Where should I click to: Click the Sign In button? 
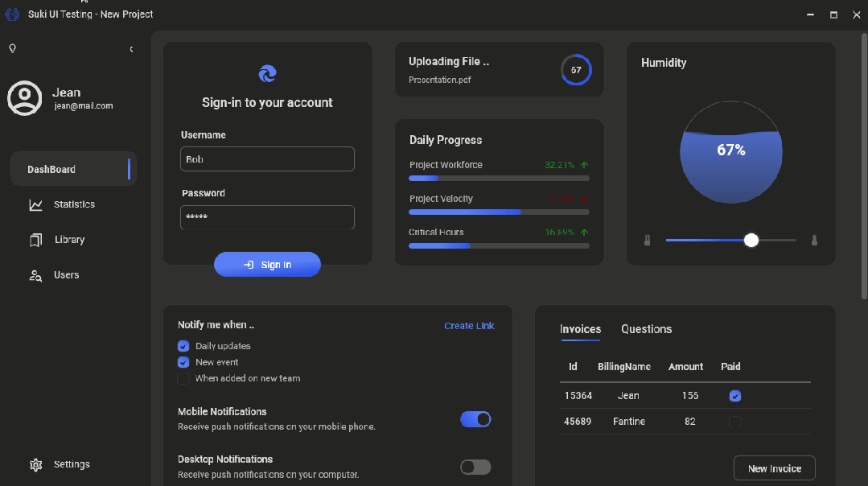(x=267, y=265)
